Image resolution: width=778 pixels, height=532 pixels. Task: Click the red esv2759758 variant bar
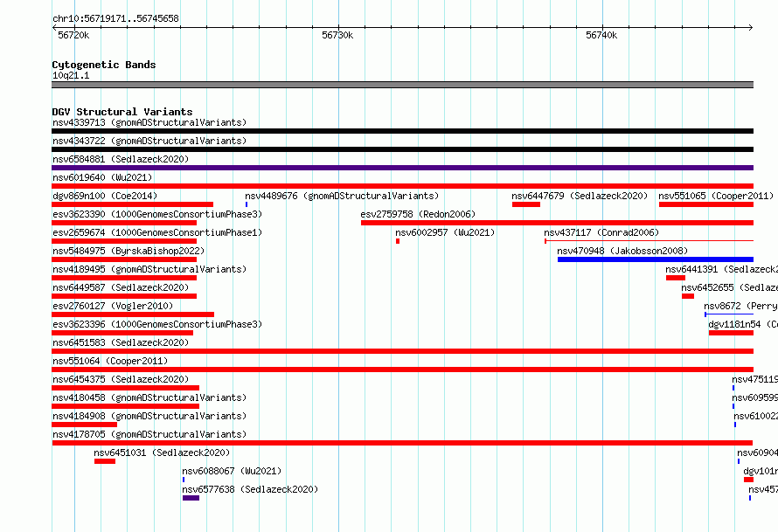click(557, 223)
